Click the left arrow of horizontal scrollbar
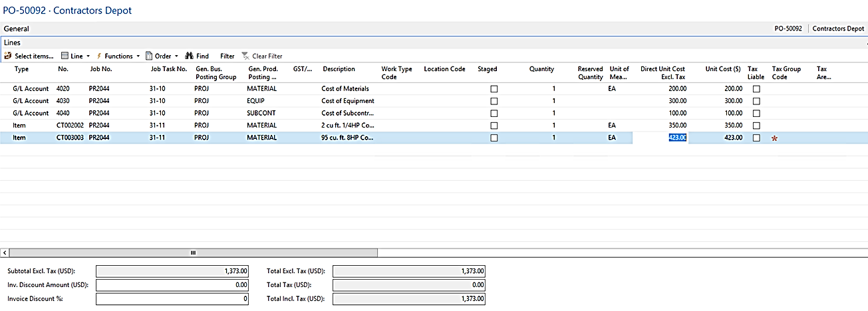 5,253
